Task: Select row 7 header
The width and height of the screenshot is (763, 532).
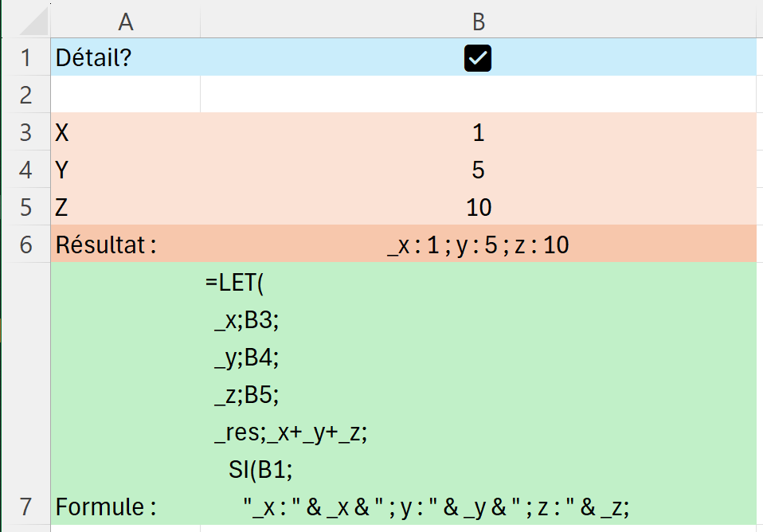Action: tap(25, 506)
